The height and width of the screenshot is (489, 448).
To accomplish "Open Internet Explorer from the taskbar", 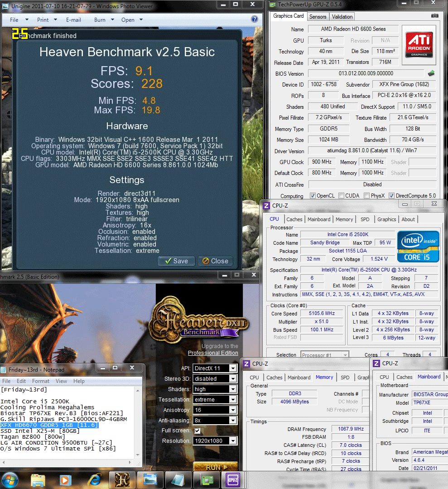I will coord(95,480).
